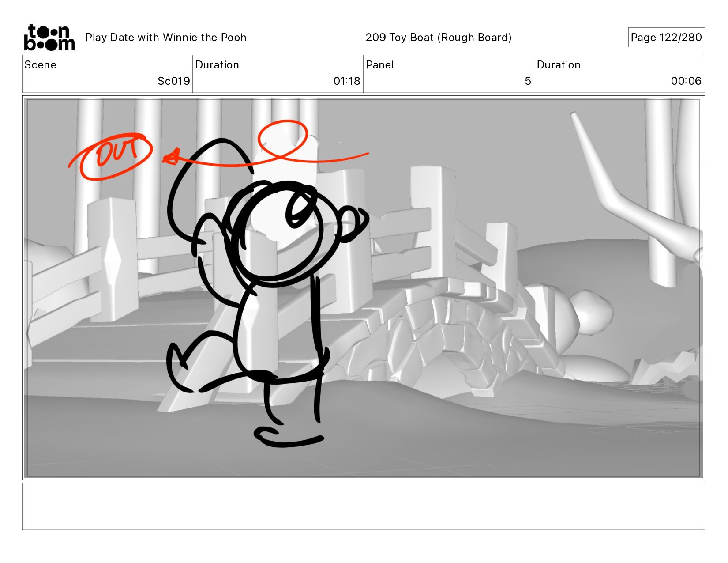Select the panel number '5'

pyautogui.click(x=528, y=81)
